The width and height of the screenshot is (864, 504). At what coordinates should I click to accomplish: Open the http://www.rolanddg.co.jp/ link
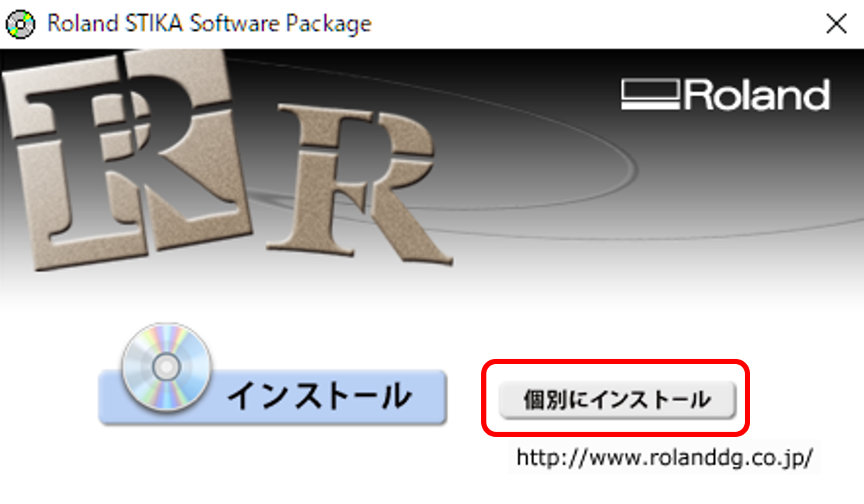click(x=664, y=457)
